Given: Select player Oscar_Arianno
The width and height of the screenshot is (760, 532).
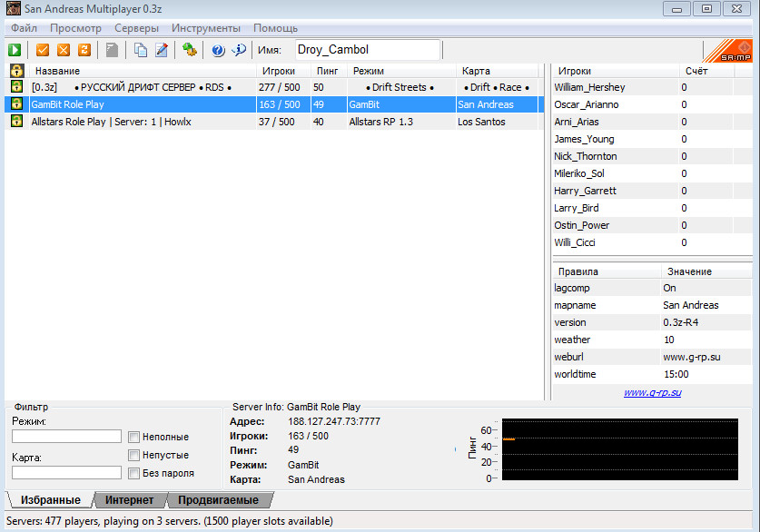Looking at the screenshot, I should click(x=652, y=104).
